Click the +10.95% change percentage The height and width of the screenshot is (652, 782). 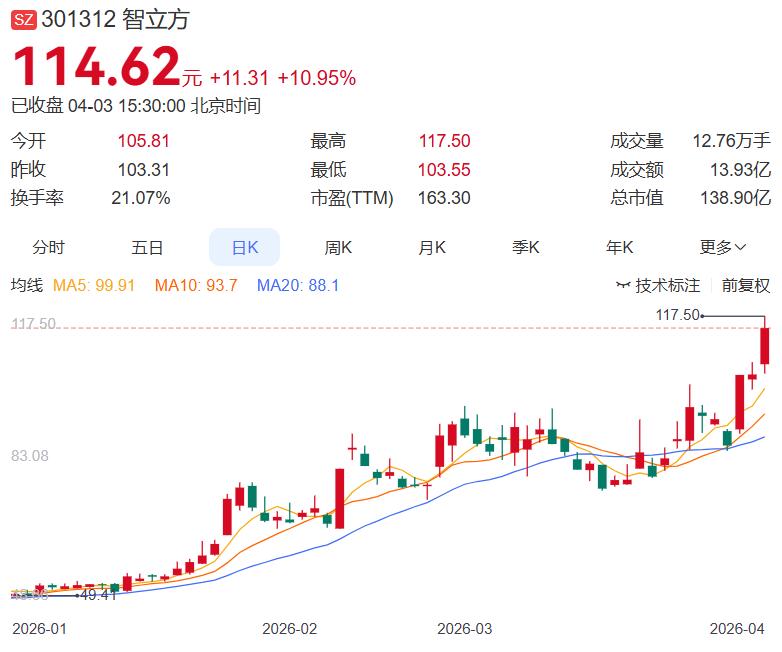point(317,78)
